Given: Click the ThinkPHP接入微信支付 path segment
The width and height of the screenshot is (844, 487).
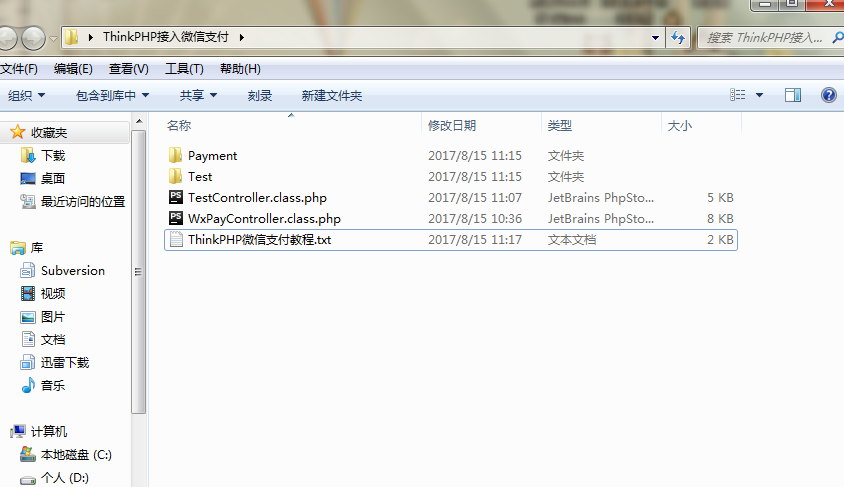Looking at the screenshot, I should [x=166, y=37].
